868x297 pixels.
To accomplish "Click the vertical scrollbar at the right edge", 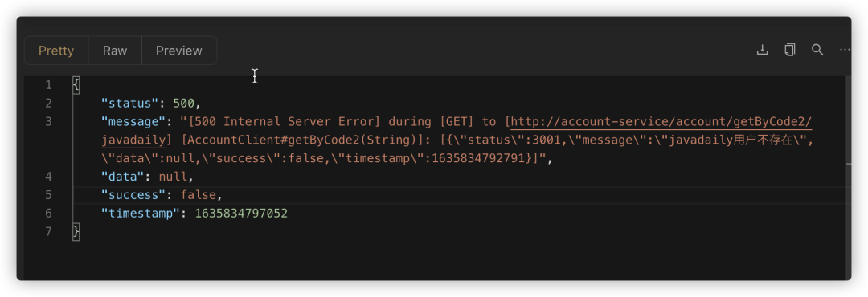I will pos(849,177).
